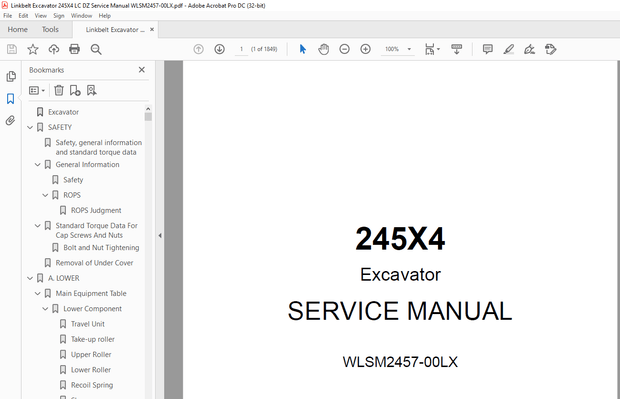Activate the Selection arrow tool
620x399 pixels.
pyautogui.click(x=303, y=49)
